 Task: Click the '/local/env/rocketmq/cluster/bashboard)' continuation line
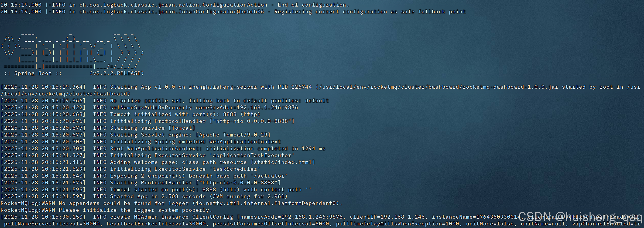pyautogui.click(x=65, y=94)
